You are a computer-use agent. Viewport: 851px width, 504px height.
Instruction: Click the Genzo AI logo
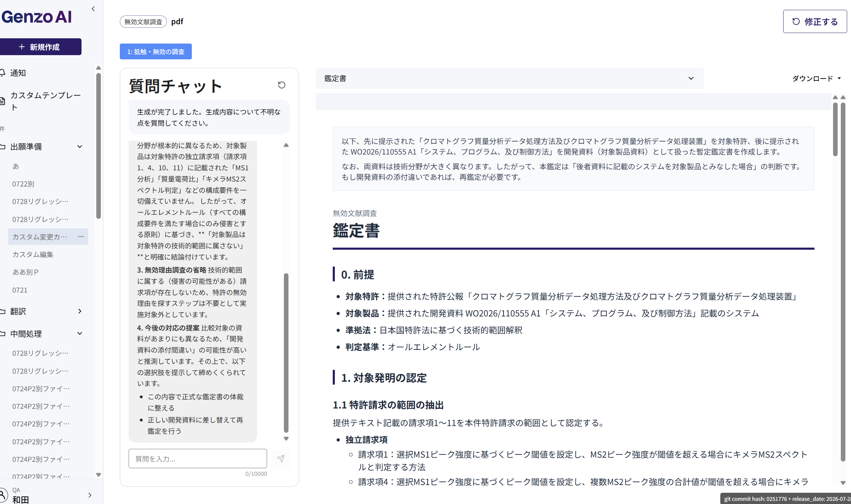[x=37, y=17]
